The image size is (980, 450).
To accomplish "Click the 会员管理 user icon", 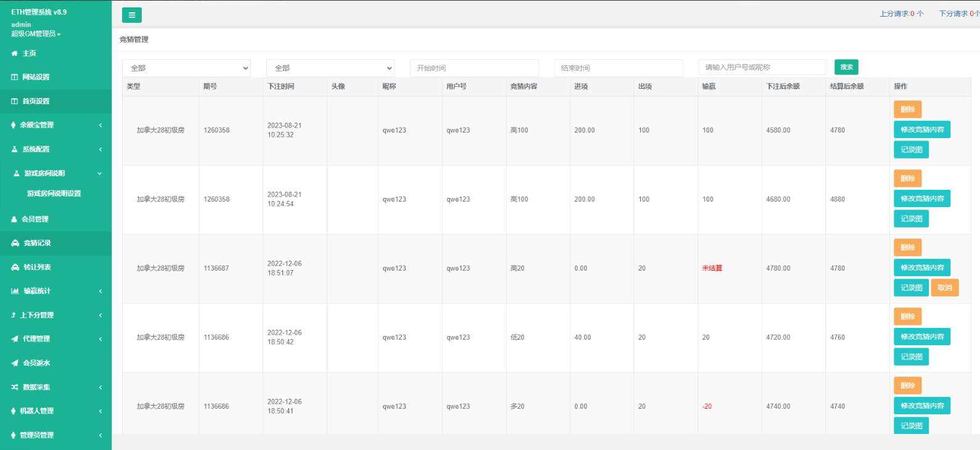I will (x=14, y=219).
